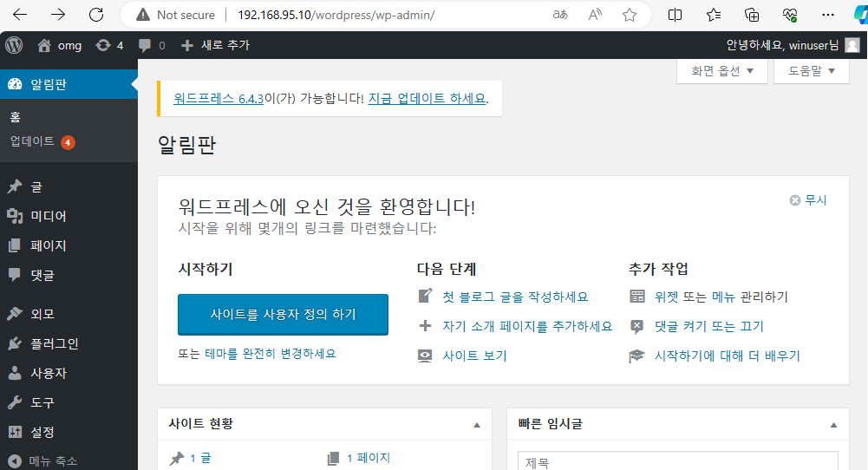Collapse 사이트 현황 panel arrow

point(477,425)
